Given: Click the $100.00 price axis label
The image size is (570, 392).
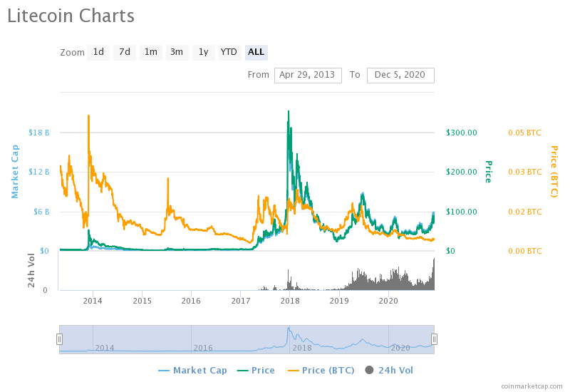Looking at the screenshot, I should 462,212.
